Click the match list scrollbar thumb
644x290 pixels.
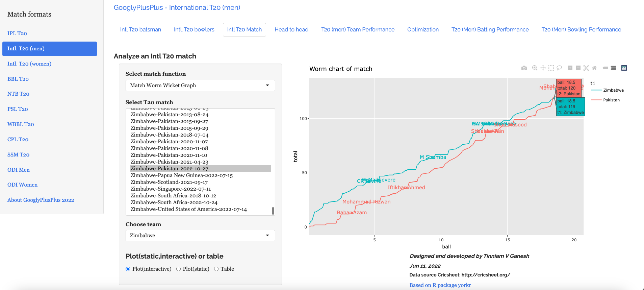273,211
